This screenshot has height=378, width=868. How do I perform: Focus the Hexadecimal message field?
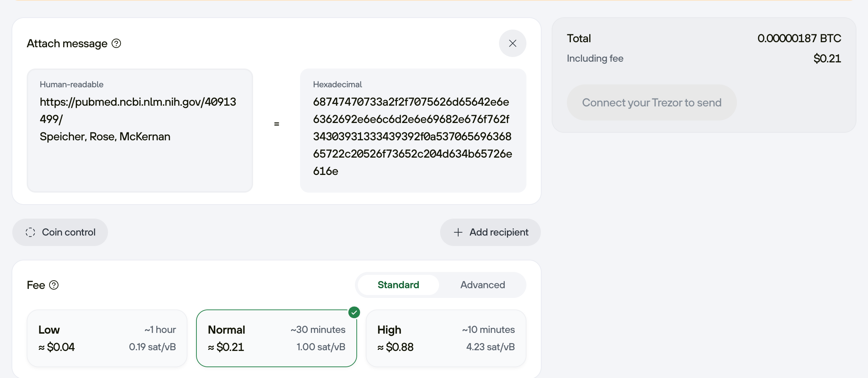(x=413, y=130)
